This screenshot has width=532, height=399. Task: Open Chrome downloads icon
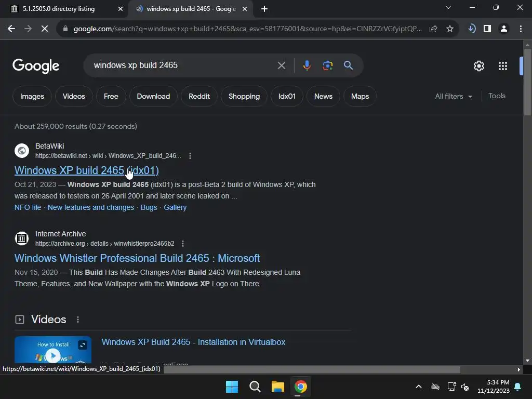pyautogui.click(x=471, y=29)
